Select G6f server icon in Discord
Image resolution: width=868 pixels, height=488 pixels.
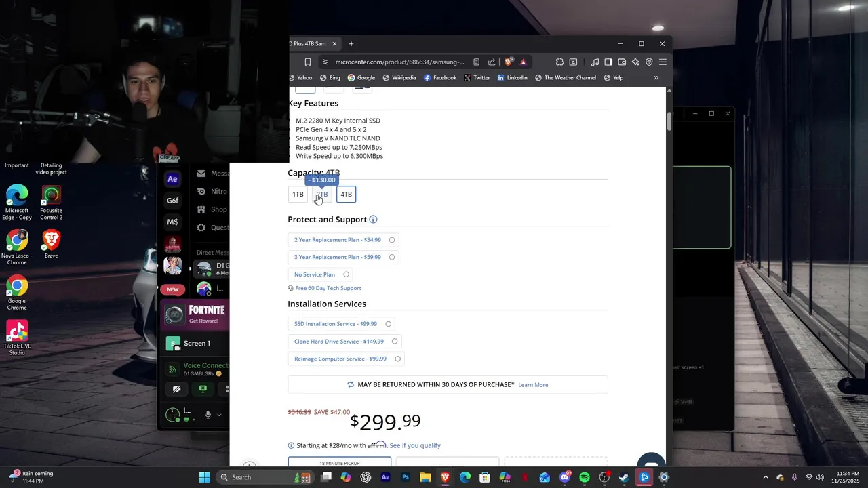tap(172, 201)
